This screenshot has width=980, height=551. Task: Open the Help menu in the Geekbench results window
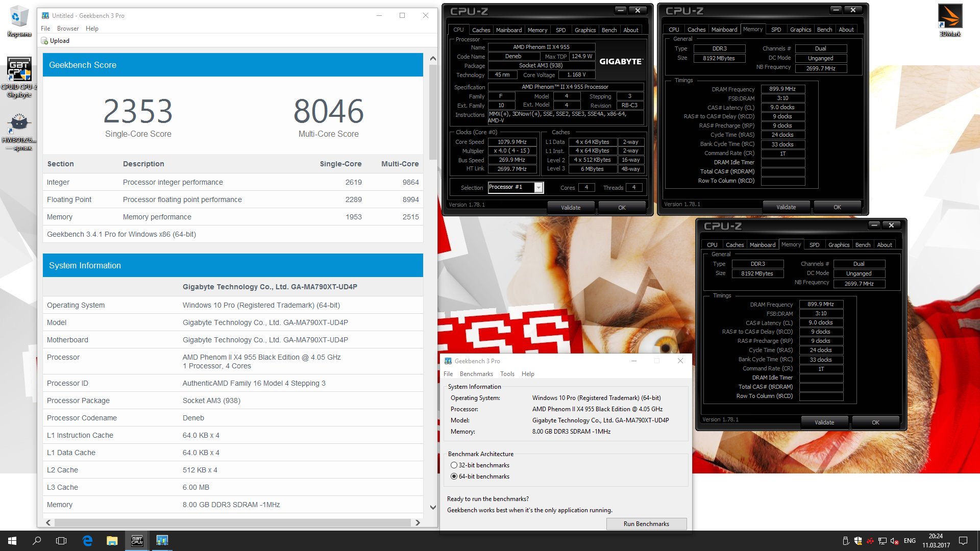pyautogui.click(x=92, y=29)
